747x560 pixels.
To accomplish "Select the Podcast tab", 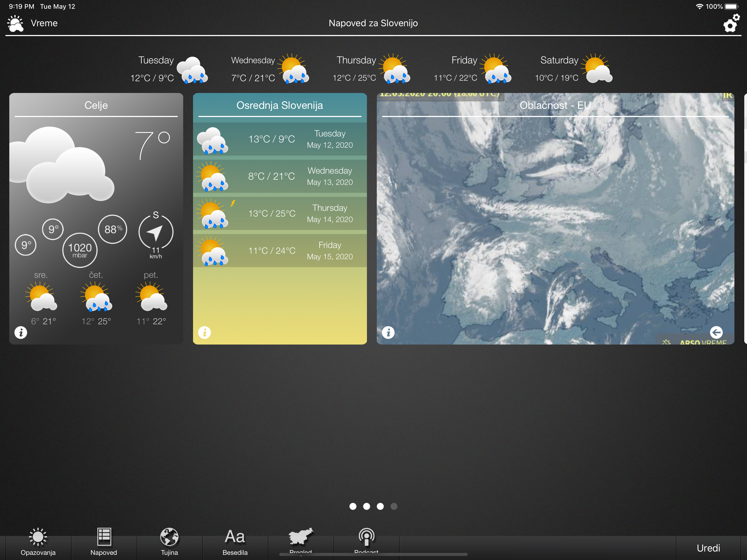I will 366,540.
